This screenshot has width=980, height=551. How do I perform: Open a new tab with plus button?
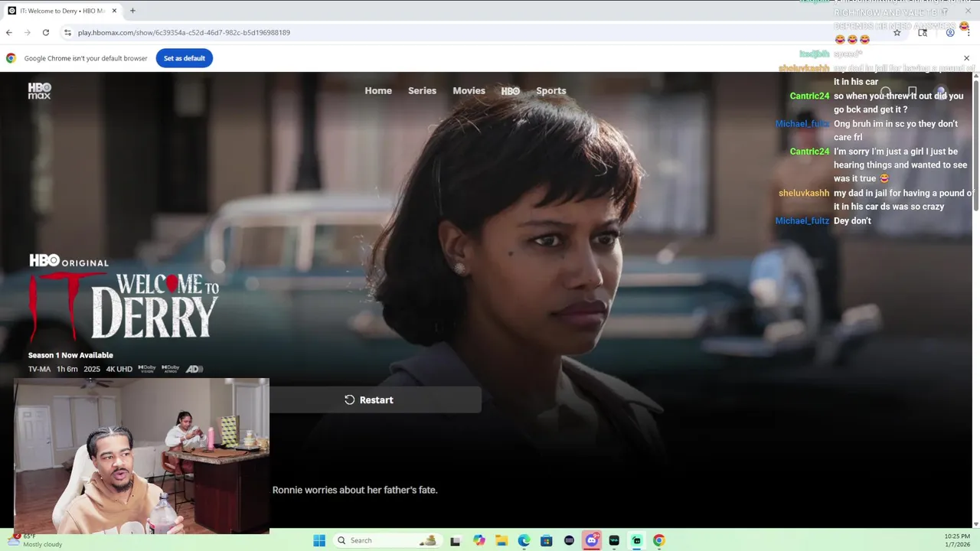click(x=132, y=11)
